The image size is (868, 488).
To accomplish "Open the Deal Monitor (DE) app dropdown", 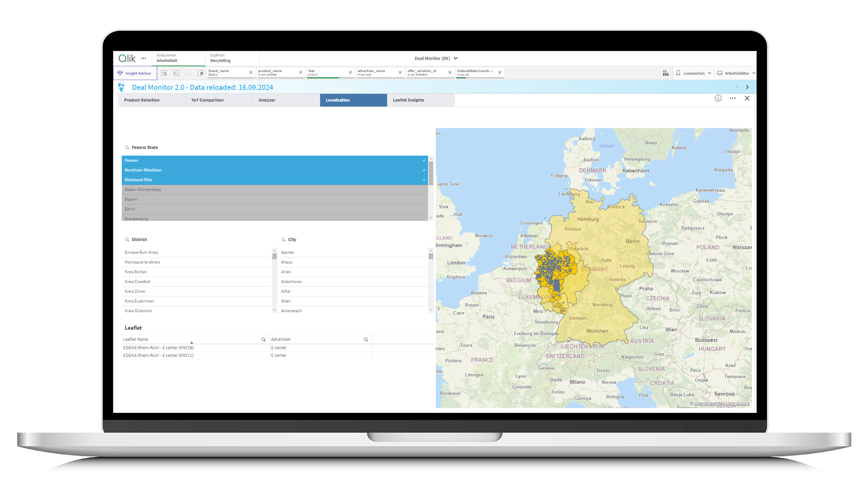I will 436,58.
